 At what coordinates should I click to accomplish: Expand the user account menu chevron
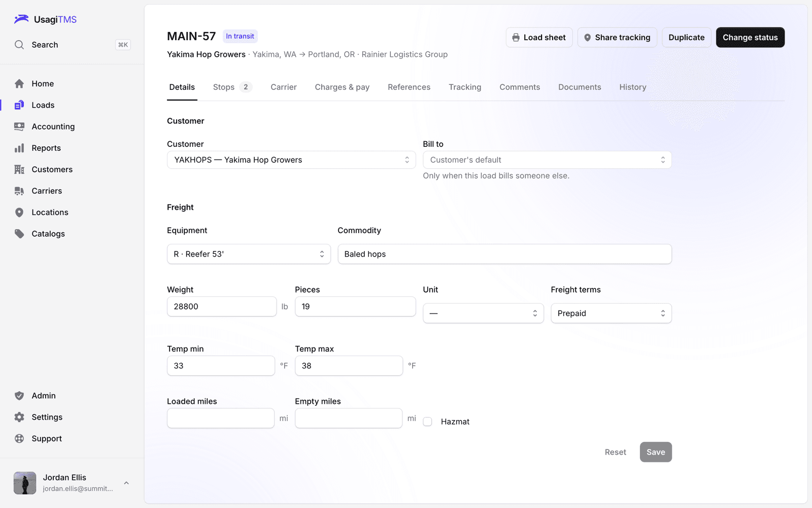point(126,483)
